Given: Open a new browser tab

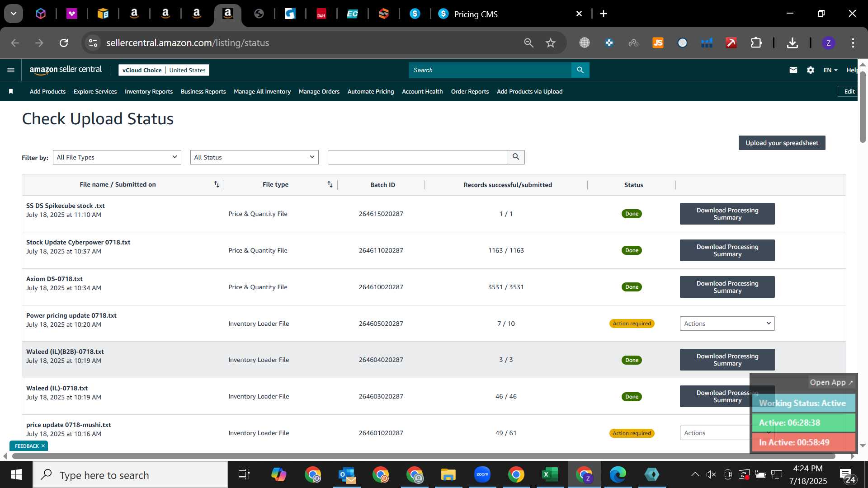Looking at the screenshot, I should pos(604,14).
